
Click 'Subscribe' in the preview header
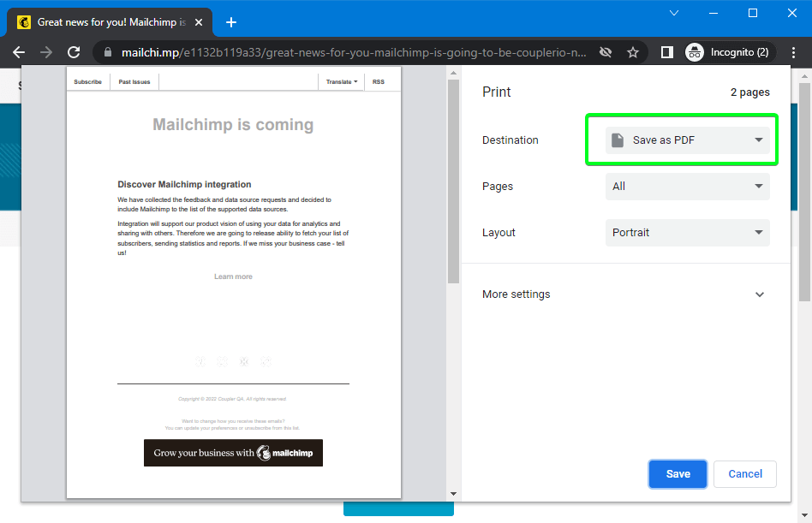coord(87,81)
